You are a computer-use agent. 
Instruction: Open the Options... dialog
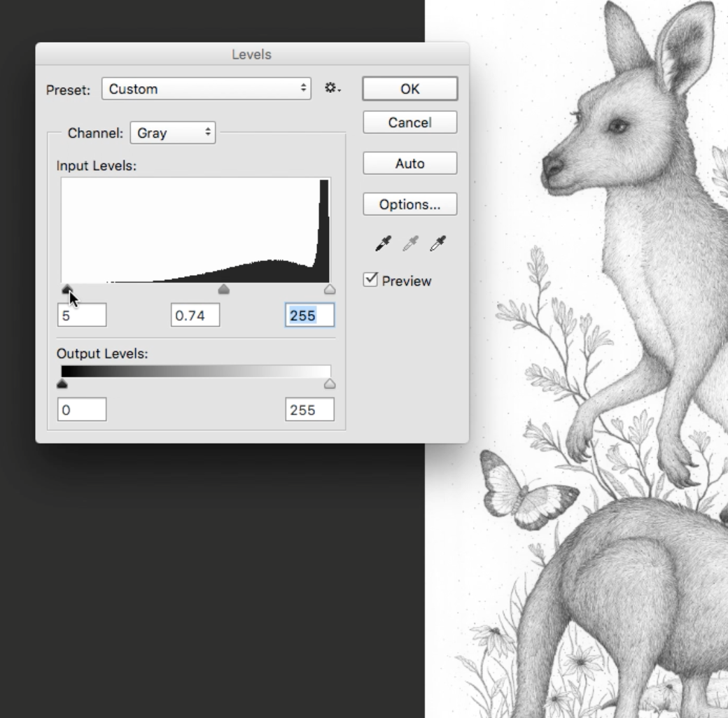tap(410, 204)
